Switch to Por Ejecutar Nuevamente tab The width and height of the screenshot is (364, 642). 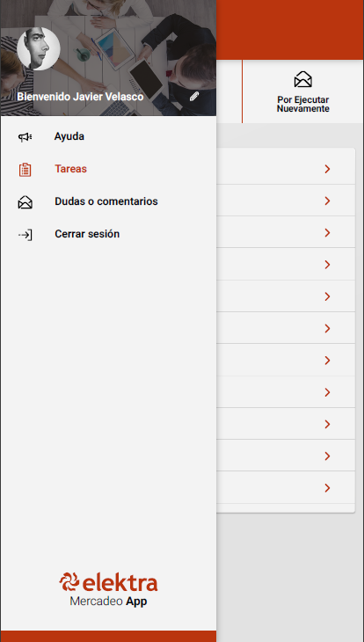point(303,91)
